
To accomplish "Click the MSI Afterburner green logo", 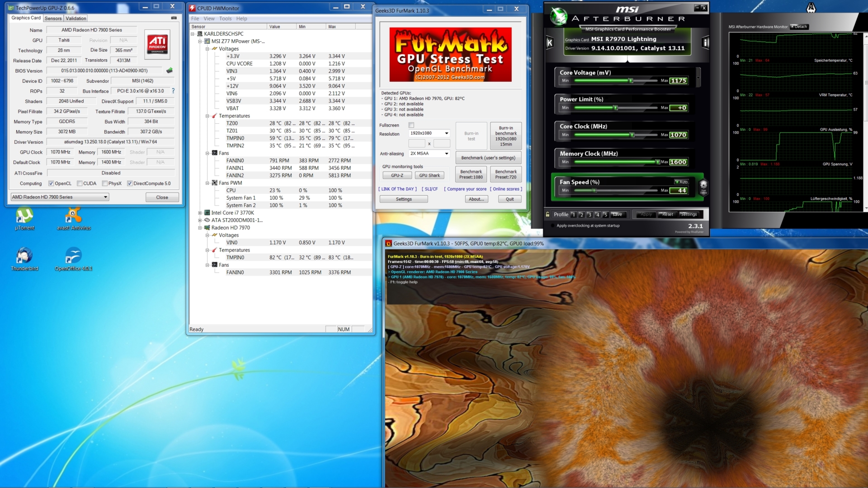I will coord(558,16).
